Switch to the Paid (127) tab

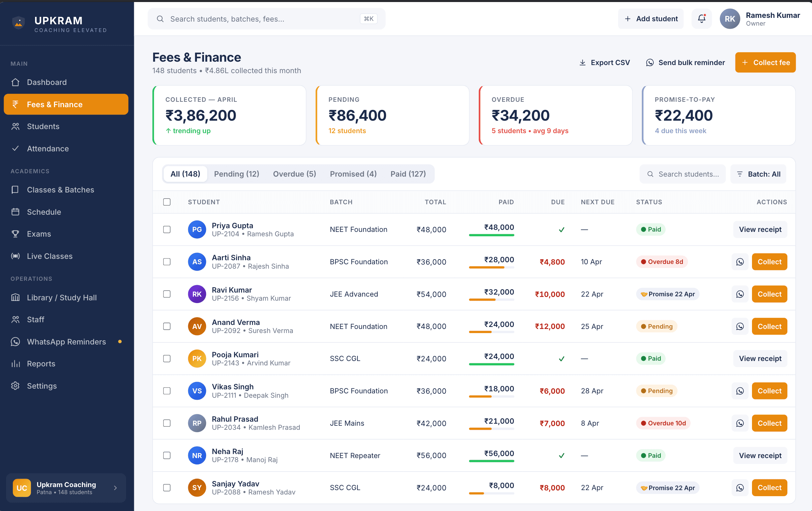408,174
